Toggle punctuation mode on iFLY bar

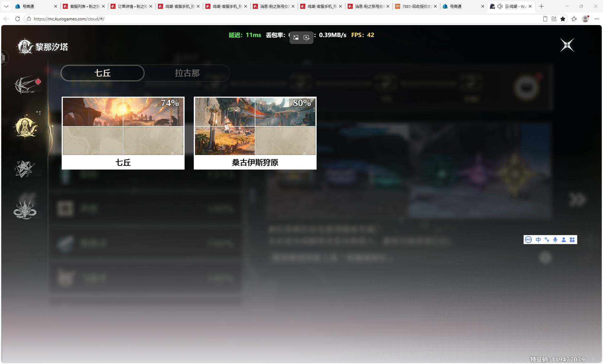coord(547,240)
